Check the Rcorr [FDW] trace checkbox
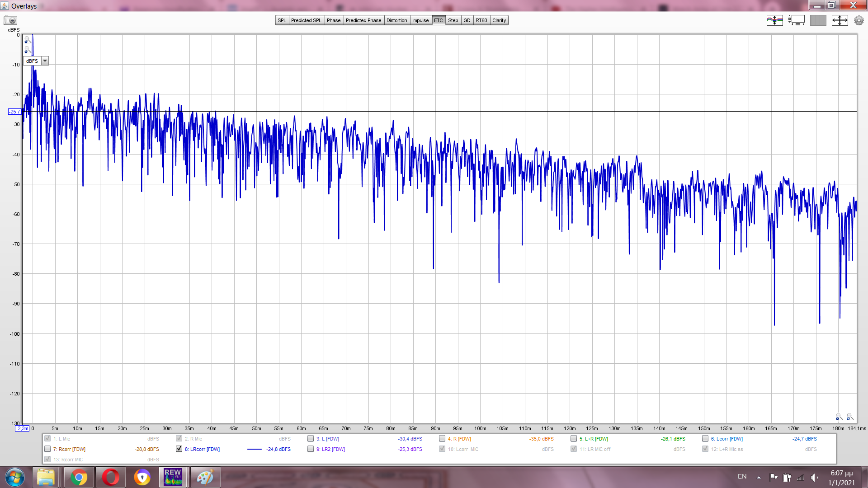Screen dimensions: 868x488 tap(47, 449)
